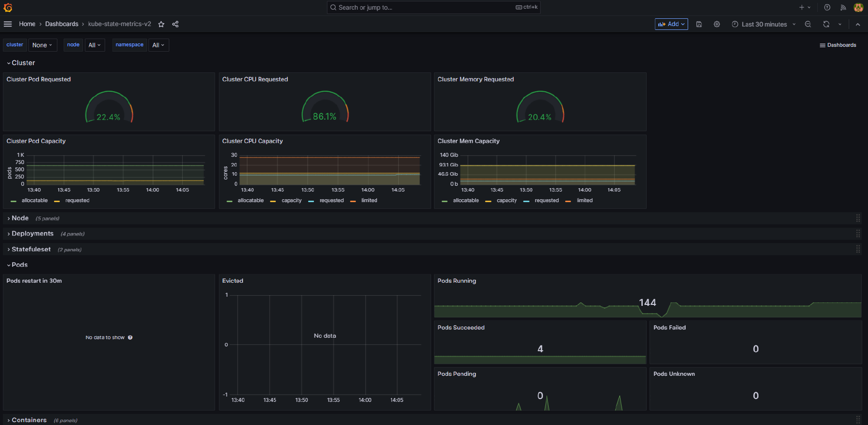Screen dimensions: 868x425
Task: Grab the Deployments row drag handle
Action: pyautogui.click(x=858, y=233)
